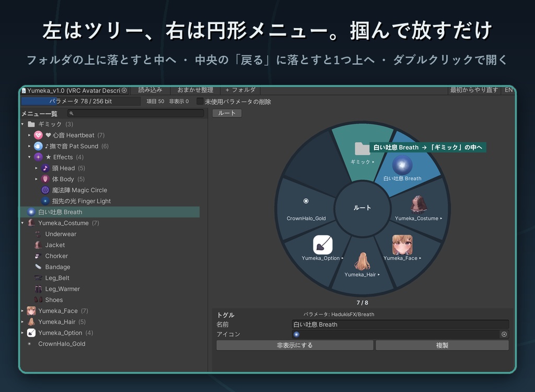Select the 白い吐息 Breath tree row
This screenshot has height=392, width=535.
110,212
